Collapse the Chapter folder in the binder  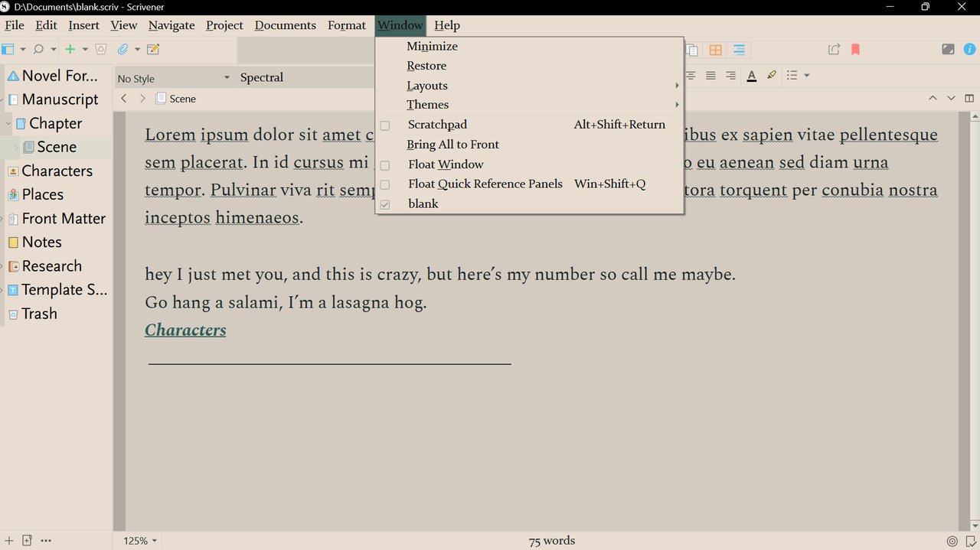[8, 123]
